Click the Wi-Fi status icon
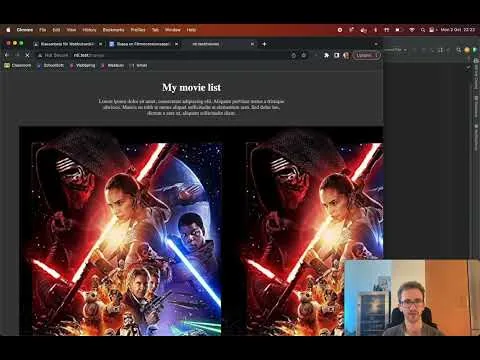 (412, 30)
